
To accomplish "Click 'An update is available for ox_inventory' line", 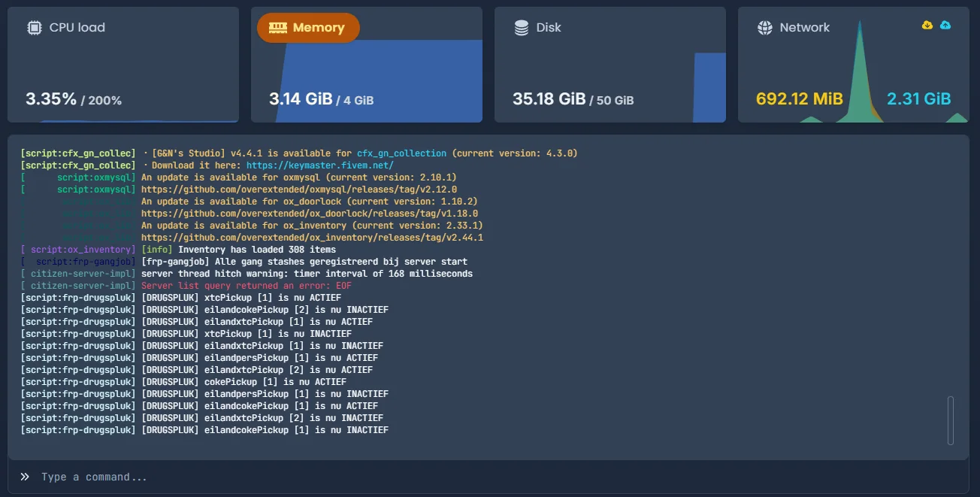I will tap(312, 226).
